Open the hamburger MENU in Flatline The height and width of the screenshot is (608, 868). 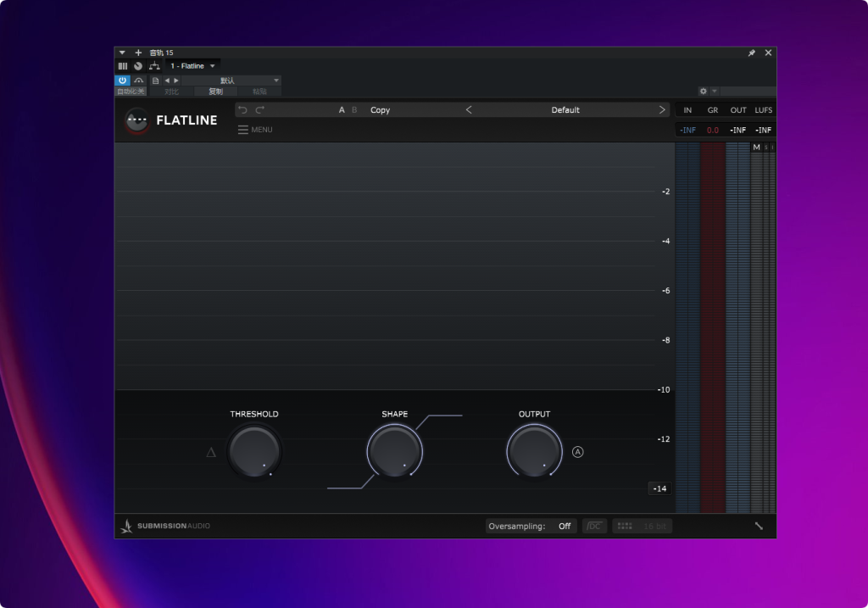[x=254, y=130]
